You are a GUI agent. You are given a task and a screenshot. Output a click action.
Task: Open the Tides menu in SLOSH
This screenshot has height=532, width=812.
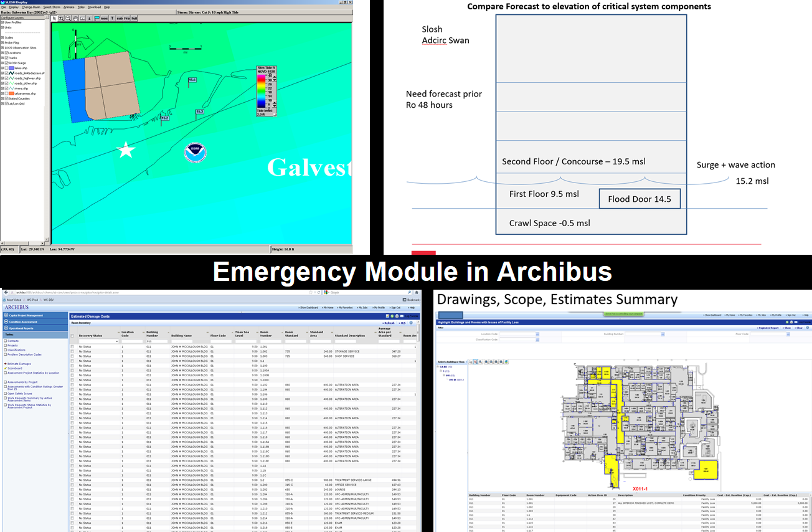81,7
